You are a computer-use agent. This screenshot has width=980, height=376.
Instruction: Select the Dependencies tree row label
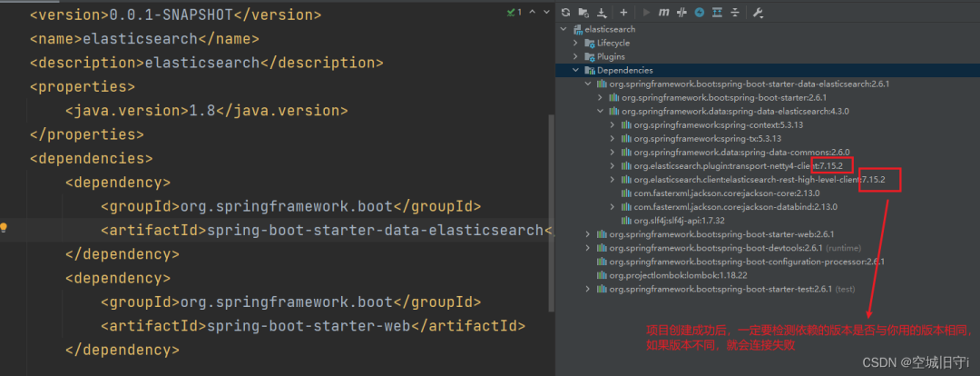pos(625,71)
